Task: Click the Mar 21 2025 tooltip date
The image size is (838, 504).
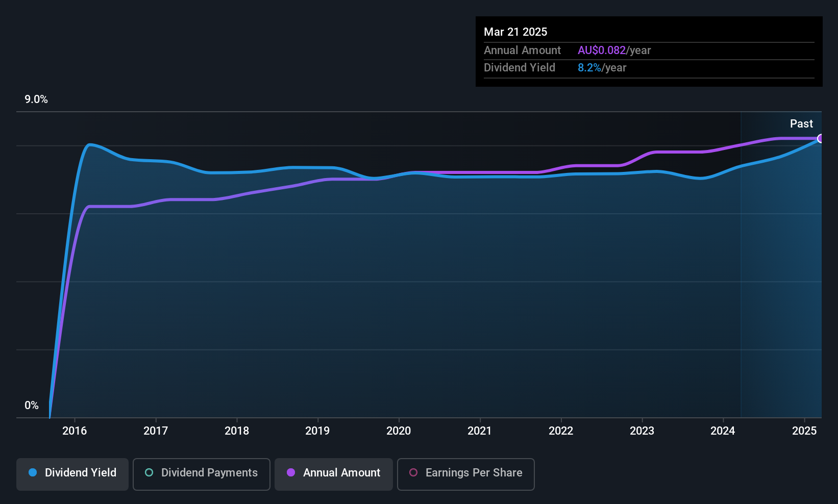Action: 515,32
